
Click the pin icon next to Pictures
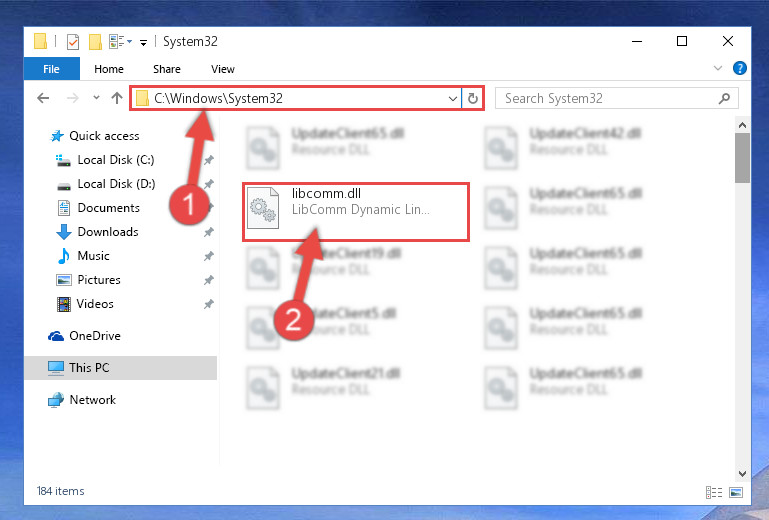[208, 280]
